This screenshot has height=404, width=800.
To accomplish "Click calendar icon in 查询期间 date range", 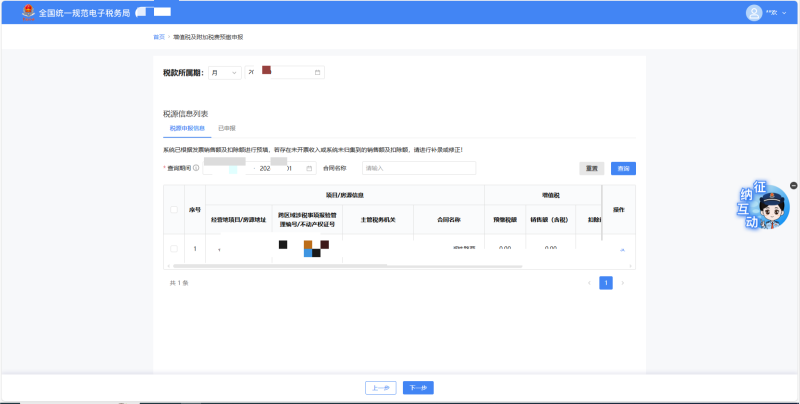I will click(311, 168).
